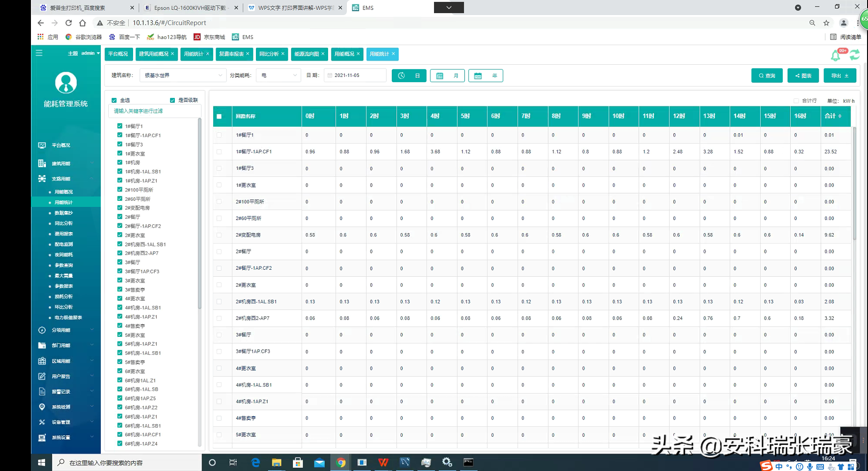868x471 pixels.
Task: Toggle the 是否级联 checkbox
Action: (172, 100)
